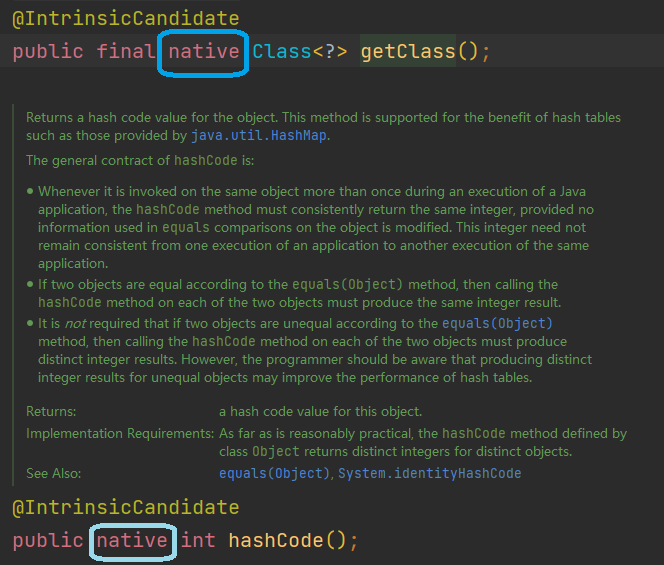Image resolution: width=664 pixels, height=565 pixels.
Task: Click 'a hash code value for this object.' text
Action: [321, 411]
